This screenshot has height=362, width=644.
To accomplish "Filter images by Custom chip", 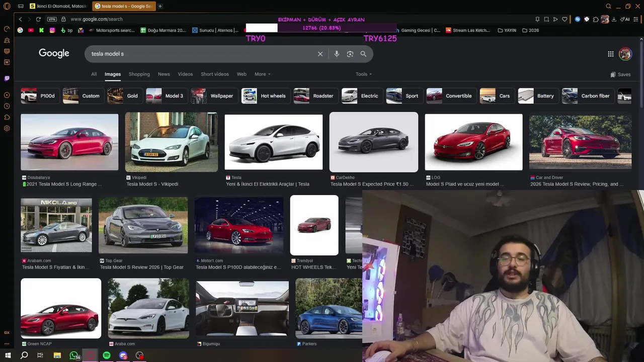I will (x=84, y=96).
